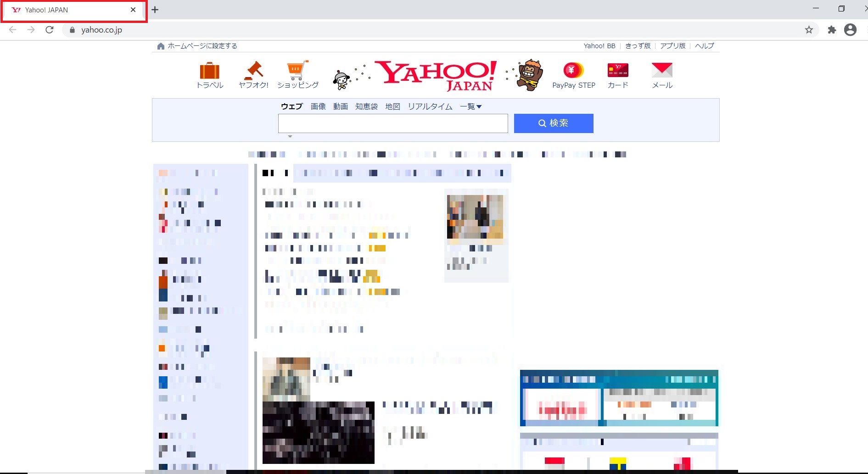Select the ショッピング shopping cart icon

click(297, 69)
